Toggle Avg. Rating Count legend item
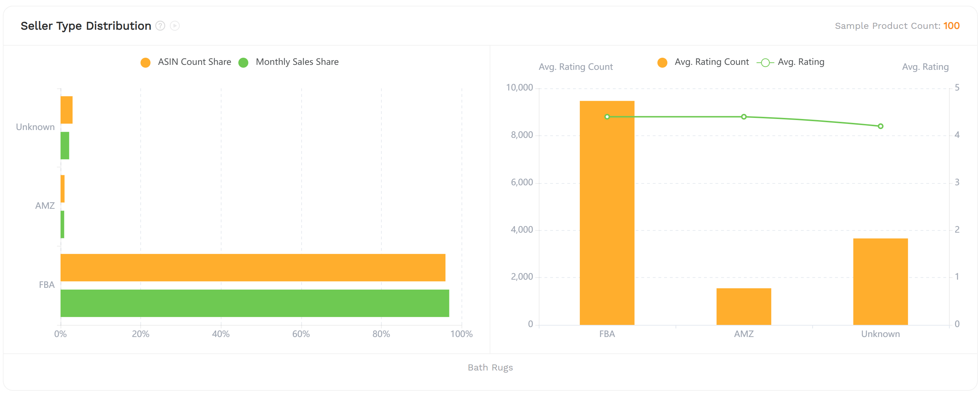 pos(703,62)
